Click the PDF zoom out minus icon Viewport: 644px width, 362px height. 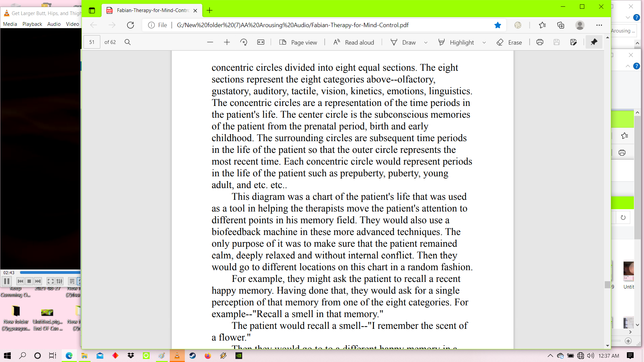pos(210,42)
